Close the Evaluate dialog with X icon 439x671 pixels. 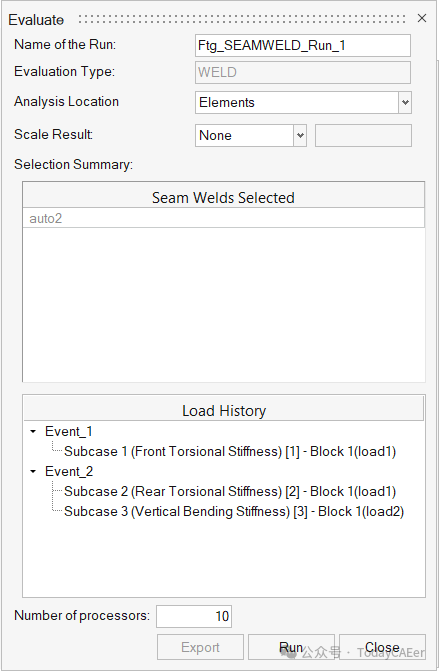(x=422, y=18)
